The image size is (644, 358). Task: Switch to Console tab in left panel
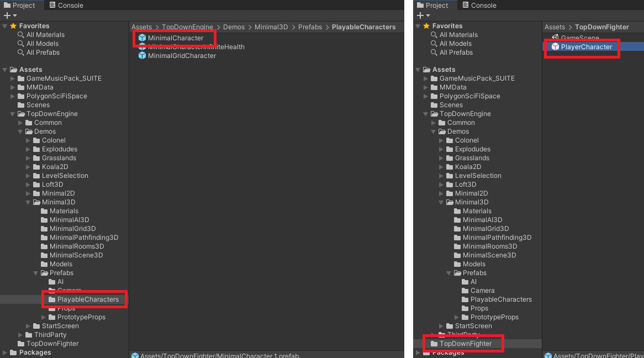[x=66, y=6]
